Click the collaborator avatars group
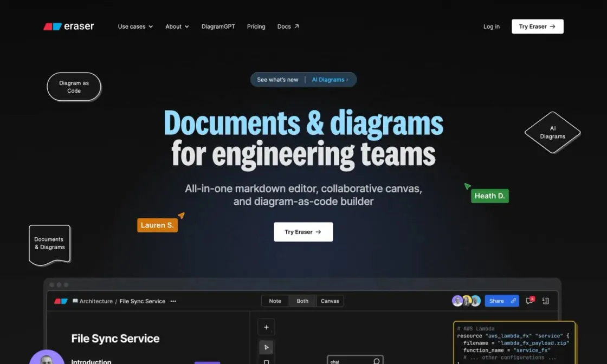Image resolution: width=607 pixels, height=364 pixels. 466,301
